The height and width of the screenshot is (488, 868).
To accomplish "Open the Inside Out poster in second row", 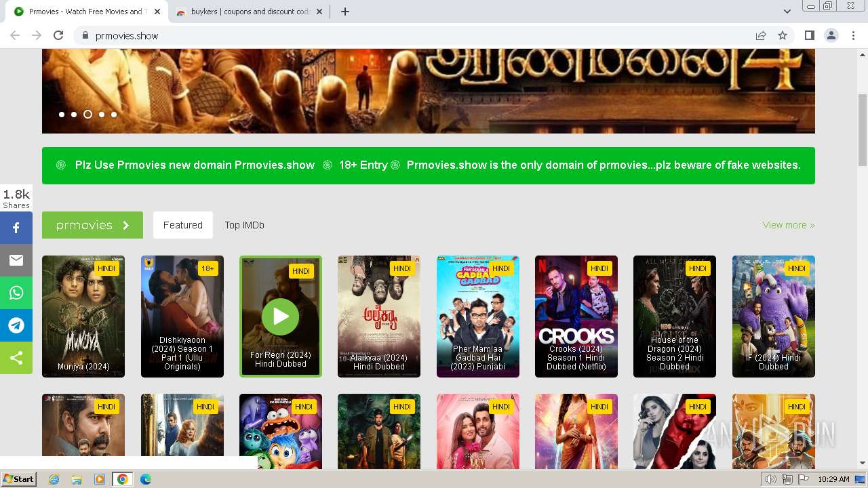I will coord(281,432).
